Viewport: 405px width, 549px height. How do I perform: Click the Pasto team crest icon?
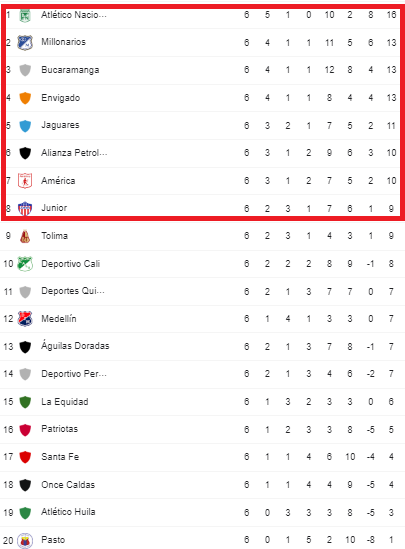pos(25,540)
